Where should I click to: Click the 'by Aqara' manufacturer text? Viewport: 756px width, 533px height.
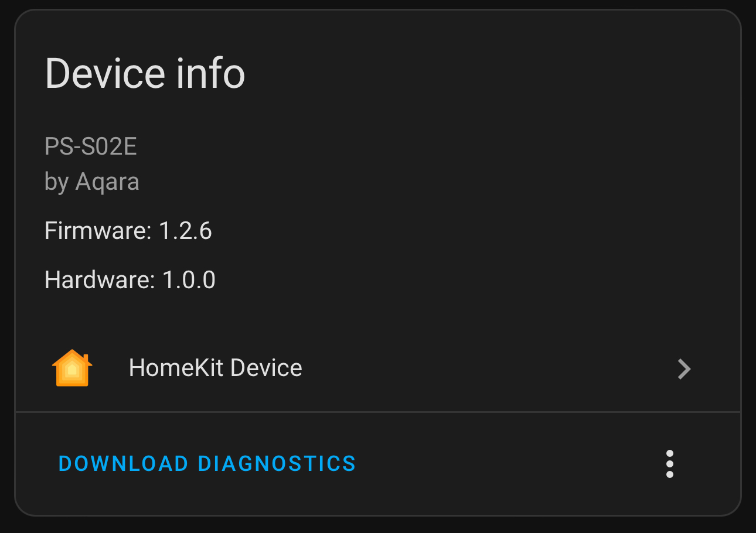(x=92, y=182)
